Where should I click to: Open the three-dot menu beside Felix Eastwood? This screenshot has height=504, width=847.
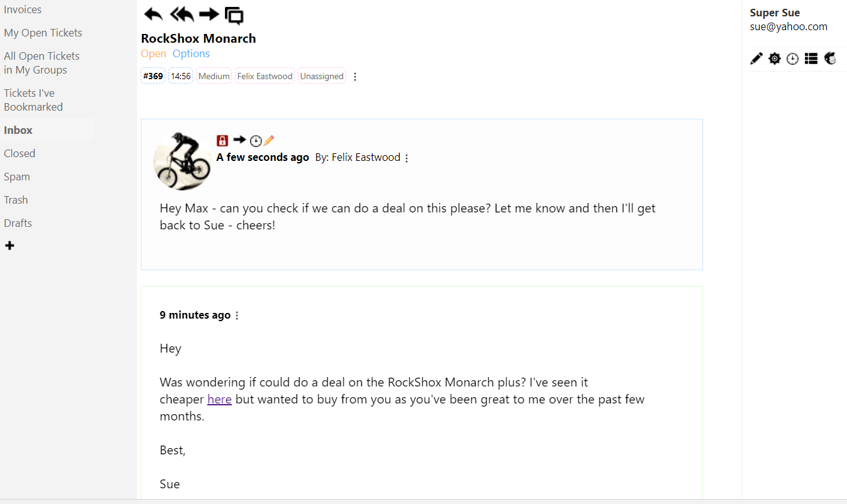coord(407,158)
